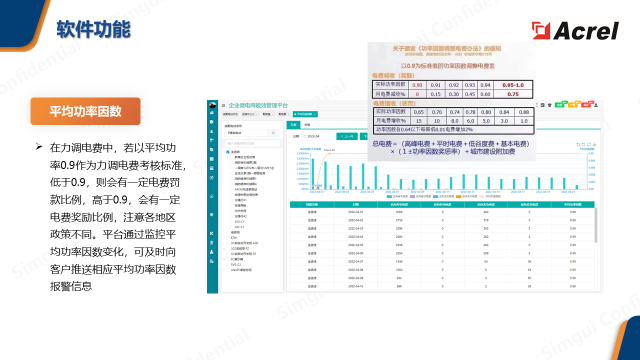Viewport: 640px width, 360px height.
Task: Open the red alarm count badge
Action: [x=587, y=104]
